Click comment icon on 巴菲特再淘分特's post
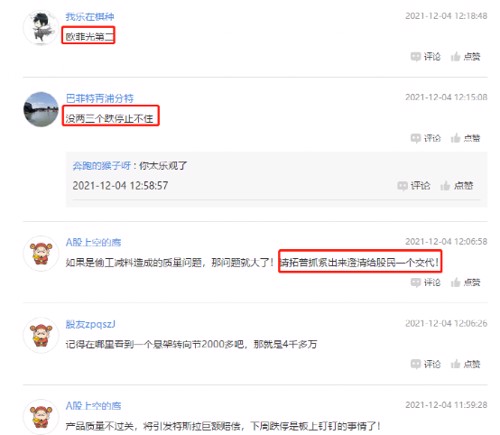 [425, 138]
